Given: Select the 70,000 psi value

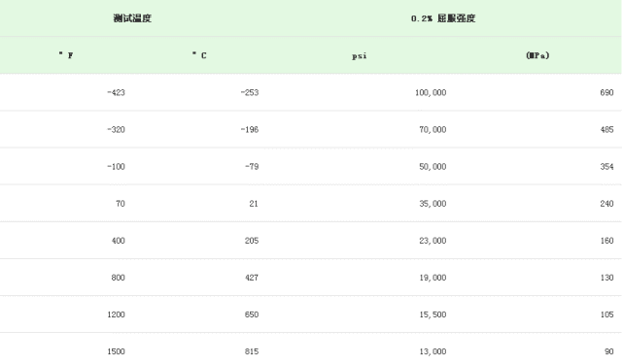Looking at the screenshot, I should click(x=433, y=129).
